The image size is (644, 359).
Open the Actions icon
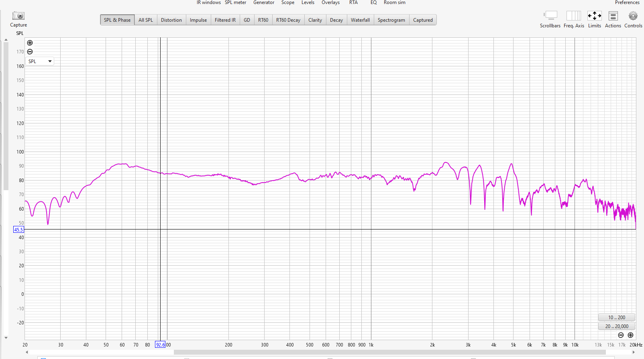click(613, 16)
